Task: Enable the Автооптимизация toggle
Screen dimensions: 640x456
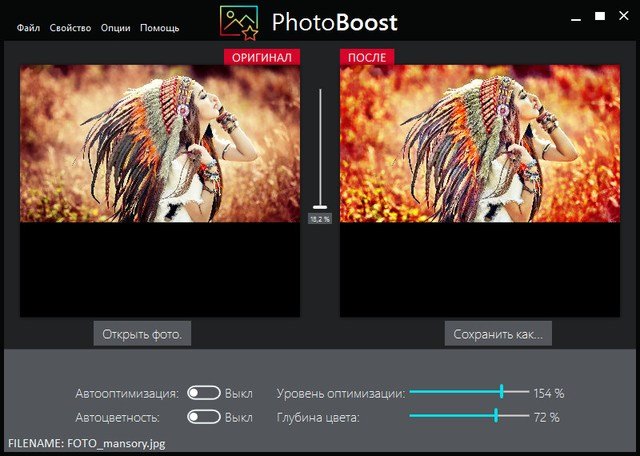Action: coord(204,393)
